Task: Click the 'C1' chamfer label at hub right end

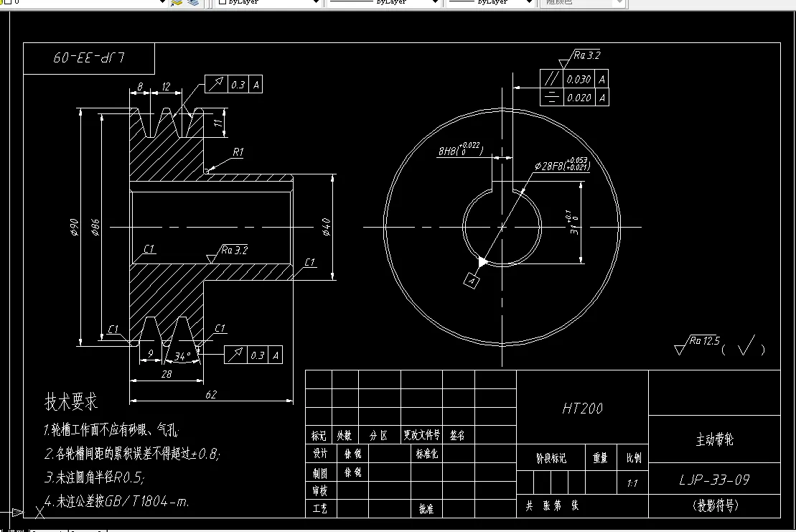Action: (x=309, y=262)
